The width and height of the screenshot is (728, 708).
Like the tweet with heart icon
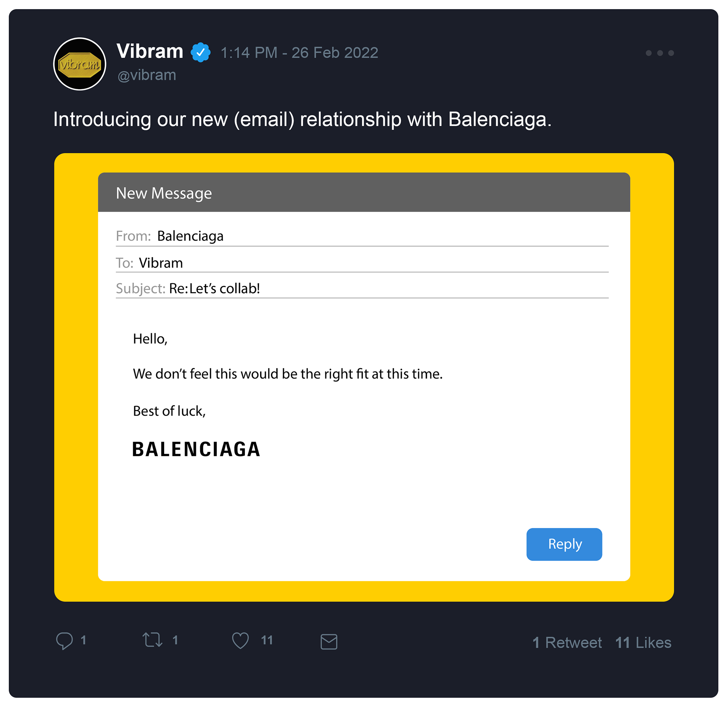tap(240, 640)
